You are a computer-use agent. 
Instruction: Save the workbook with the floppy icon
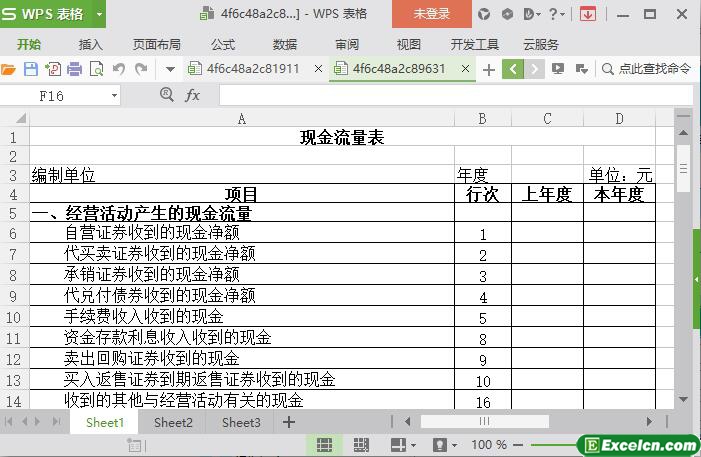[31, 69]
